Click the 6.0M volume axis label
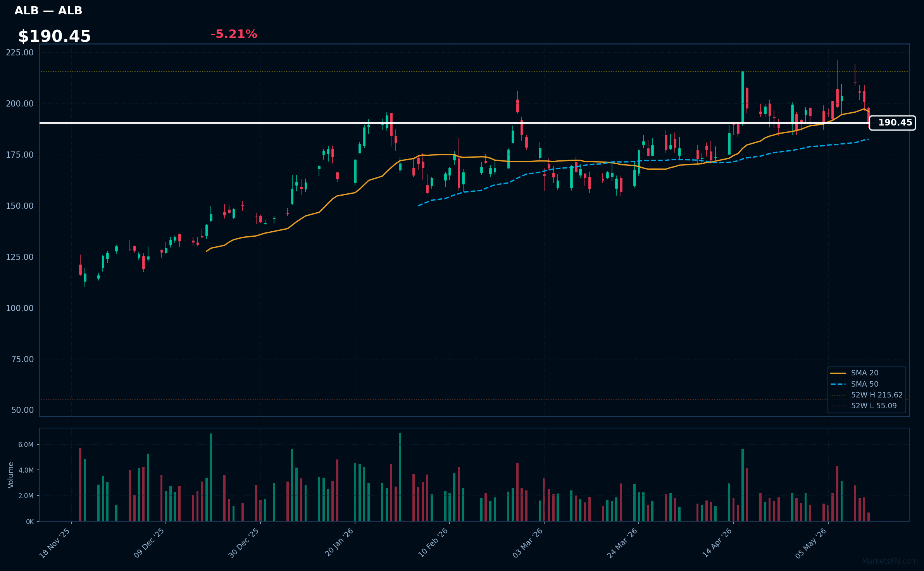Image resolution: width=924 pixels, height=571 pixels. [26, 445]
